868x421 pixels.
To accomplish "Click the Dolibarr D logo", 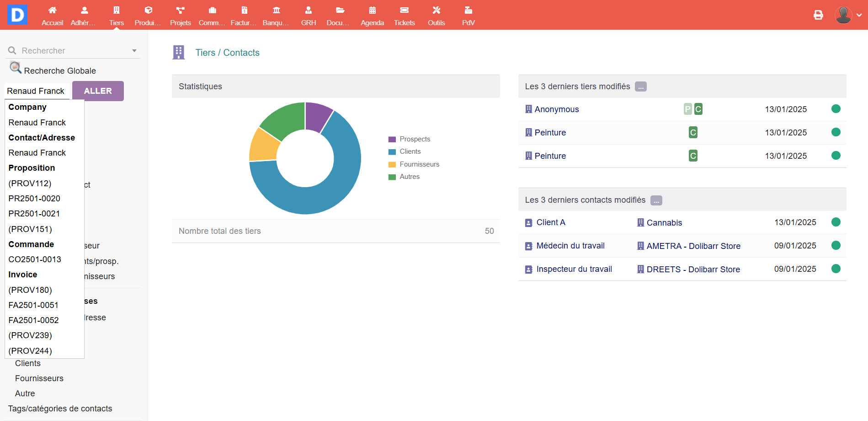I will click(17, 15).
